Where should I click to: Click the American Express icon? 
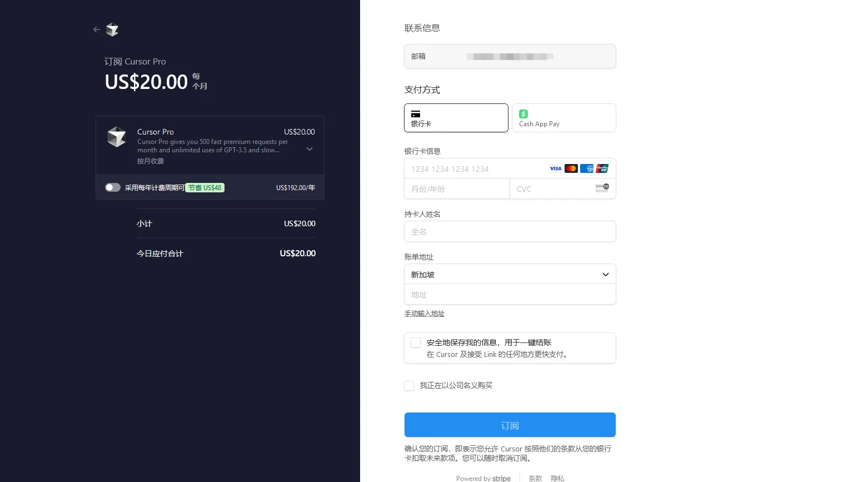[587, 168]
